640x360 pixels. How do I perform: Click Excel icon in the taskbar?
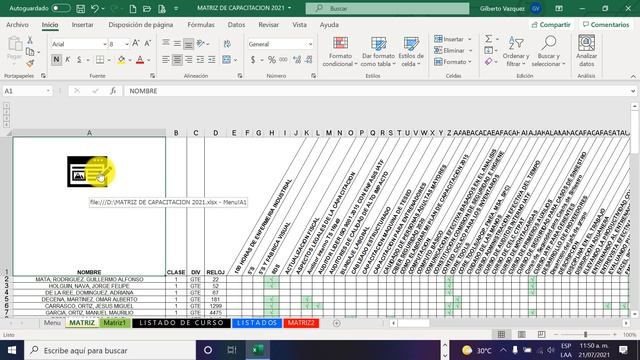coord(258,350)
